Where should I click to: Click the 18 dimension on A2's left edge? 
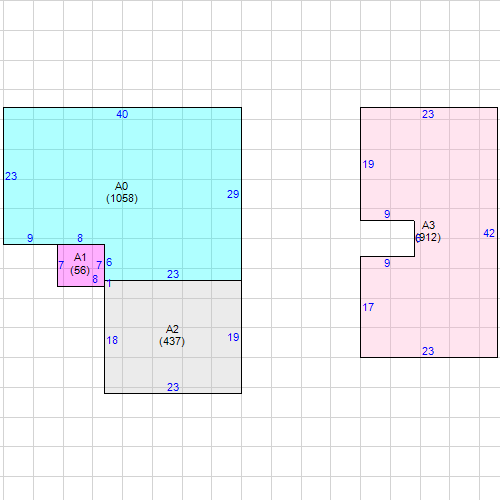112,340
